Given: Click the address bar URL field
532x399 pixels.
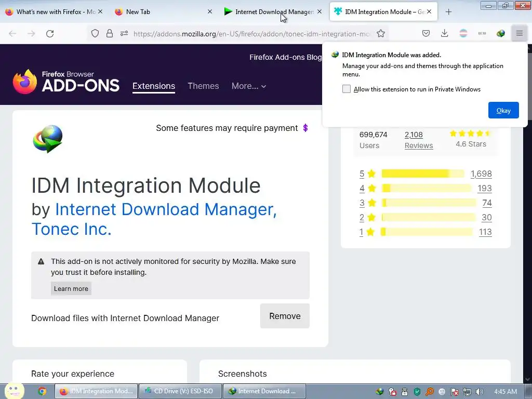Looking at the screenshot, I should click(x=252, y=34).
